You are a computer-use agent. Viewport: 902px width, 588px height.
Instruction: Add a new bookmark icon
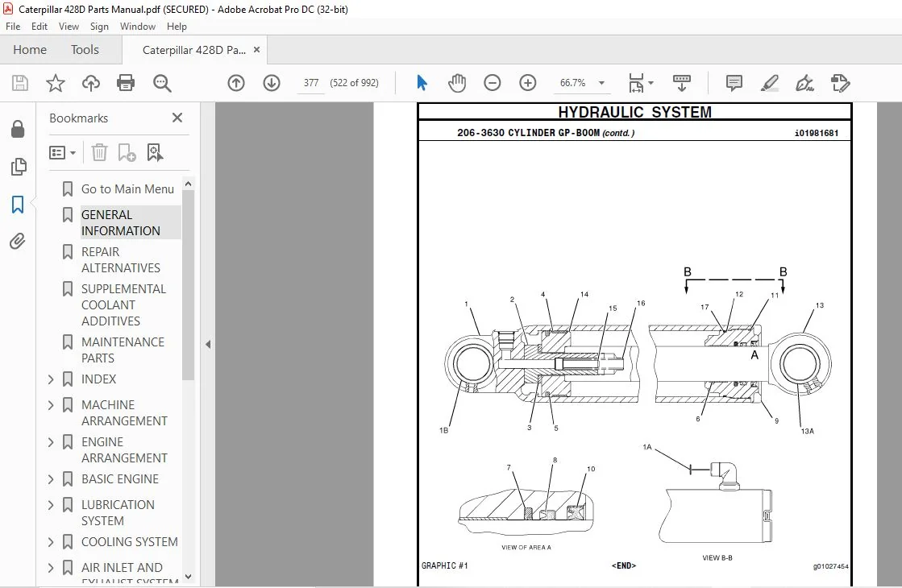tap(127, 152)
